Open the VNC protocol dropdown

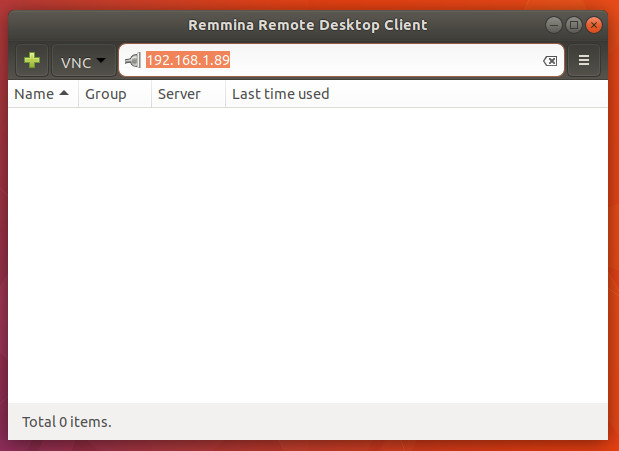click(x=83, y=62)
